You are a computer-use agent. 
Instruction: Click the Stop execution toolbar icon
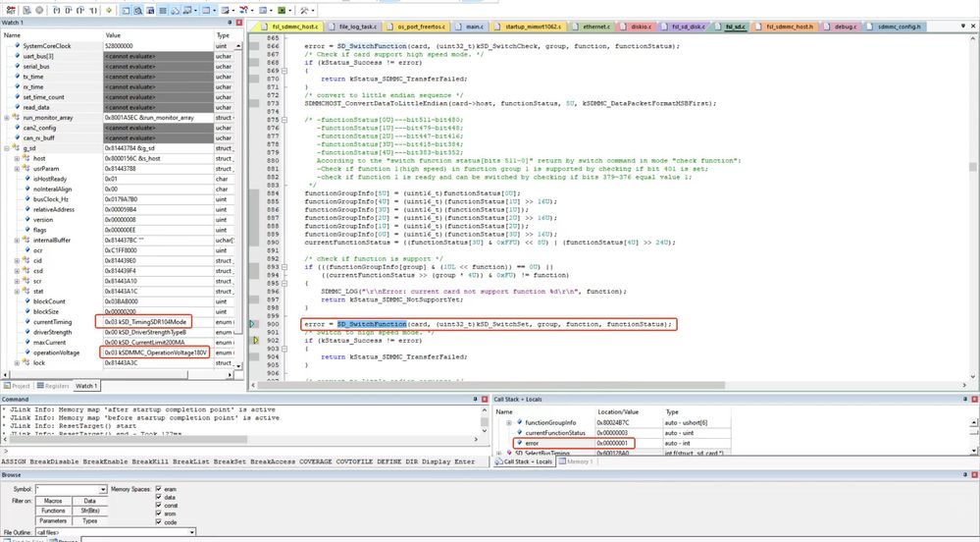click(39, 10)
